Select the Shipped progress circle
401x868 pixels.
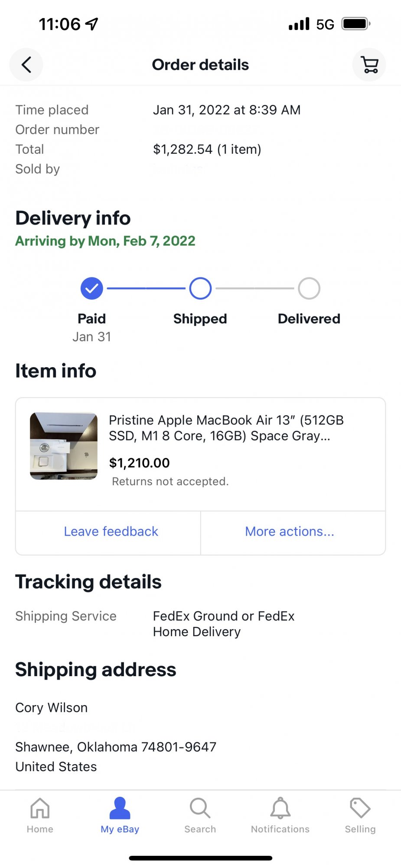coord(200,288)
